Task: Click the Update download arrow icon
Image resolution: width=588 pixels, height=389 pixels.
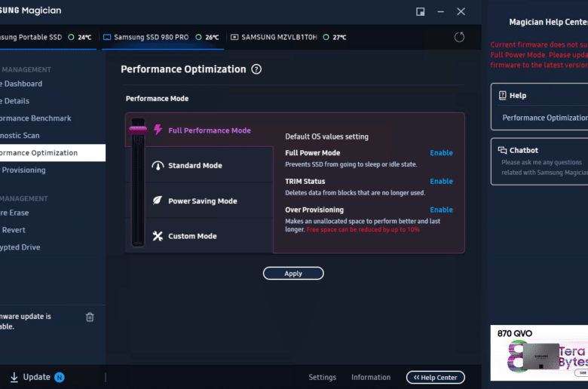Action: (x=14, y=378)
